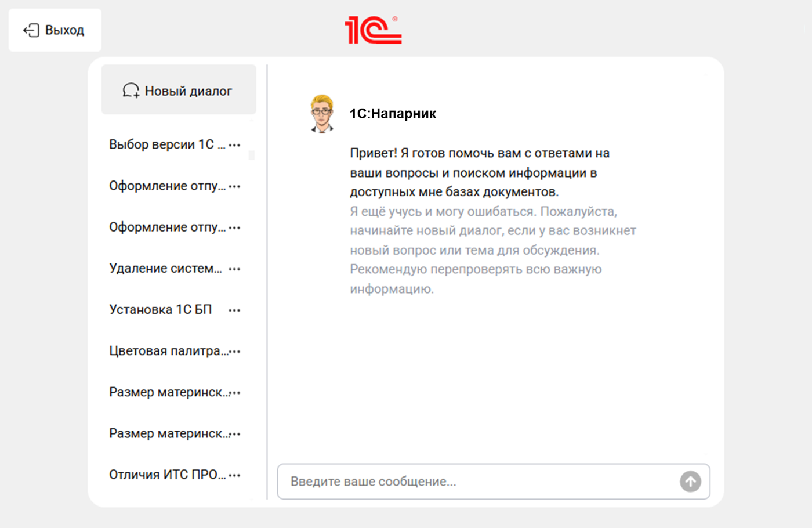This screenshot has height=528, width=812.
Task: Start a new chat with Новый диалог
Action: [179, 90]
